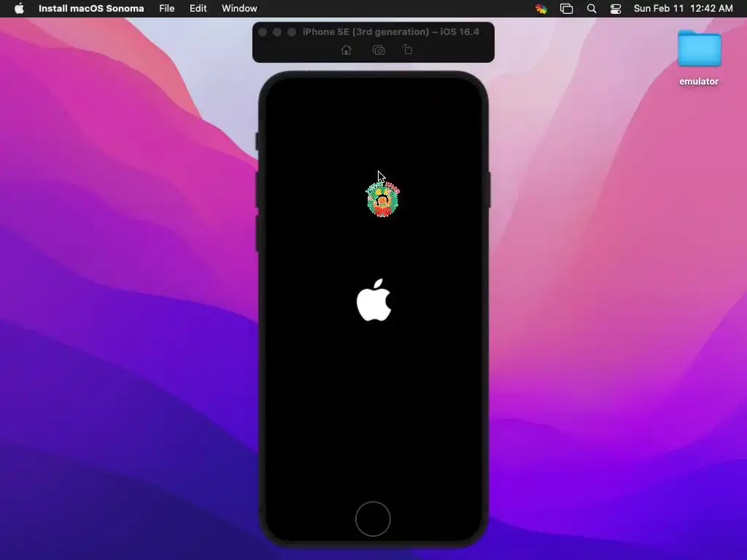Click the date and time in the menu bar
This screenshot has height=560, width=747.
pos(683,8)
